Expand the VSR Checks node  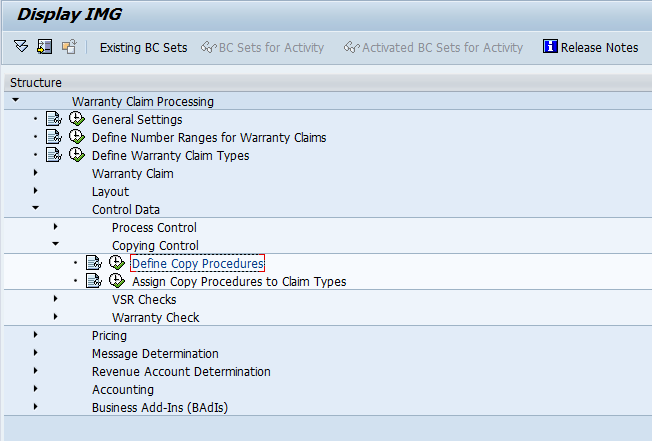[55, 298]
